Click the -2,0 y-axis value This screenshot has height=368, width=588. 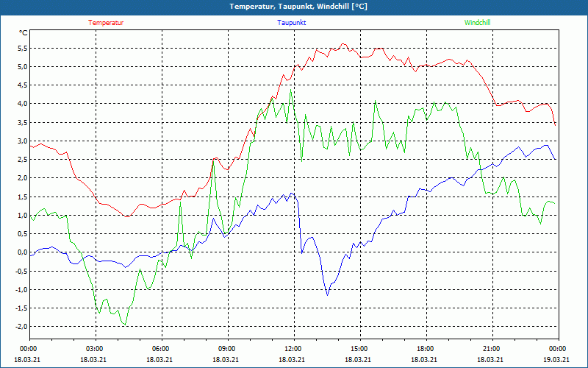tap(22, 326)
